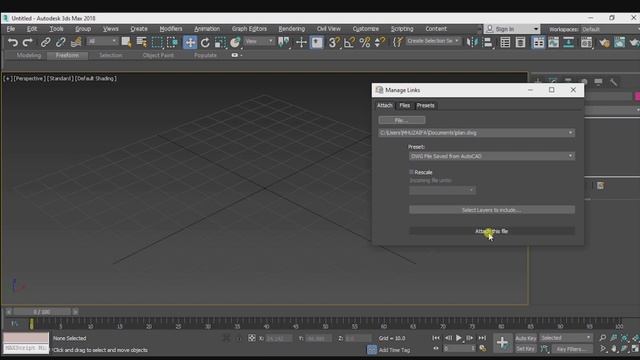640x360 pixels.
Task: Switch to the Presets tab in Manage Links
Action: (x=425, y=105)
